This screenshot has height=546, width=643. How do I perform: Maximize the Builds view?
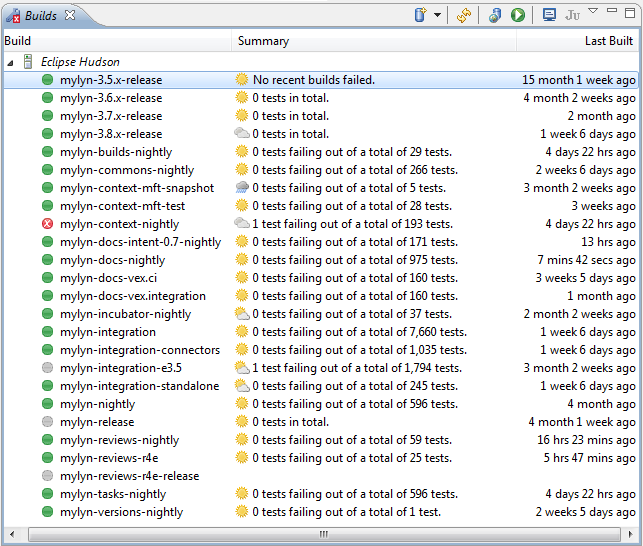(629, 13)
